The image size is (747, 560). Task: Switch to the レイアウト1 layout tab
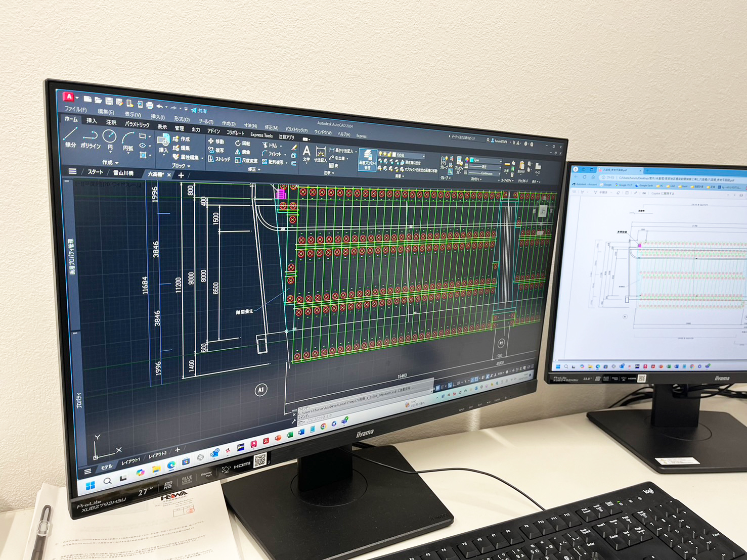pyautogui.click(x=130, y=461)
